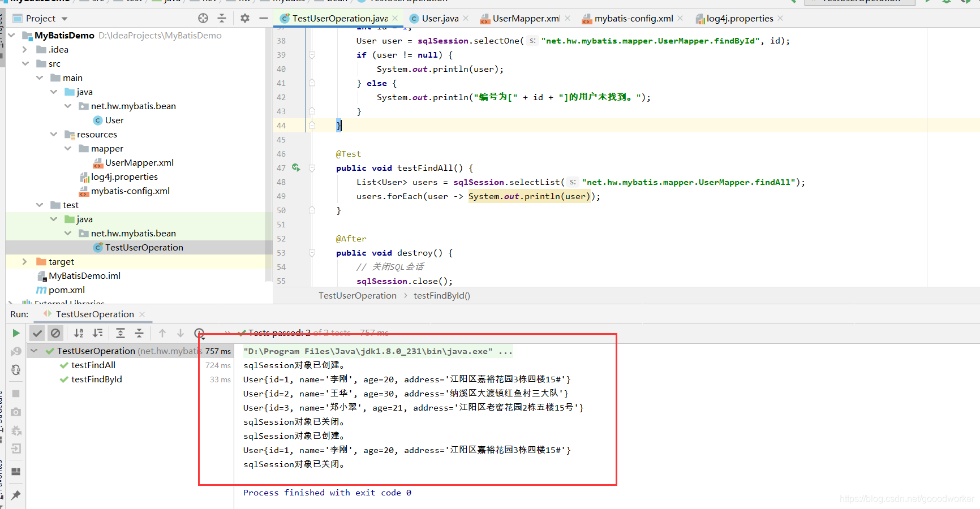
Task: Open the test history clock dropdown
Action: (x=200, y=334)
